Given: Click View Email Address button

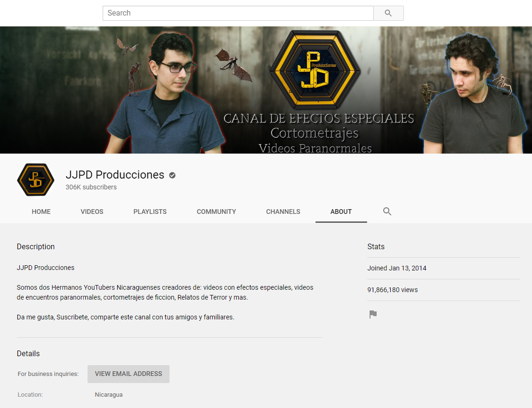Looking at the screenshot, I should pos(129,374).
